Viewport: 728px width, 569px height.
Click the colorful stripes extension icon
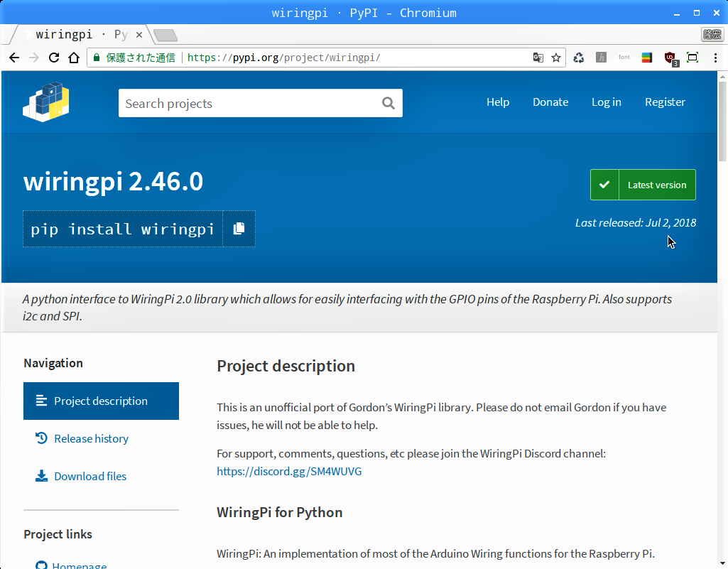647,58
